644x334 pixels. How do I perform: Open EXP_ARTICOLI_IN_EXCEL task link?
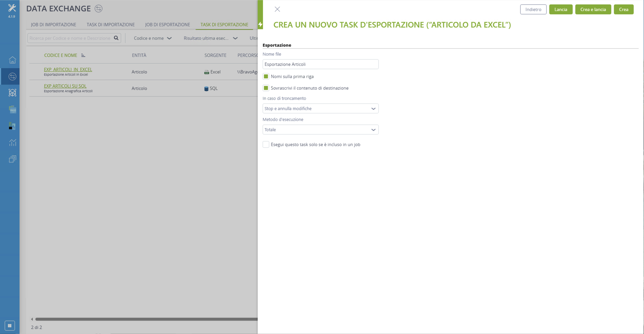68,70
